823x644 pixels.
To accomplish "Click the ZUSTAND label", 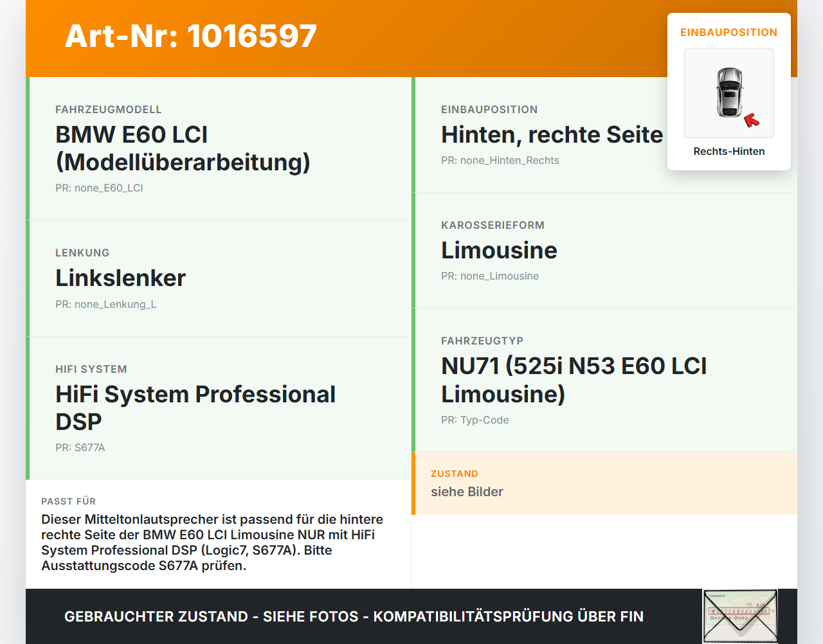I will 455,474.
